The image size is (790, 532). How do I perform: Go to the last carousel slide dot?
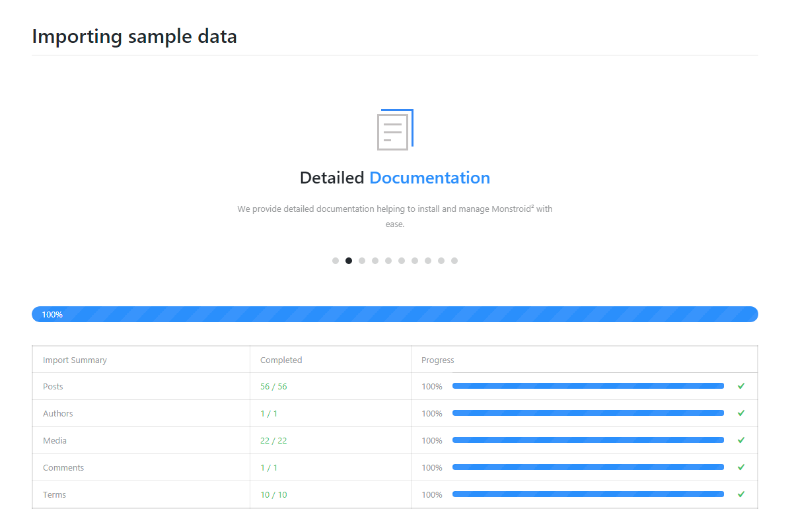[x=454, y=261]
